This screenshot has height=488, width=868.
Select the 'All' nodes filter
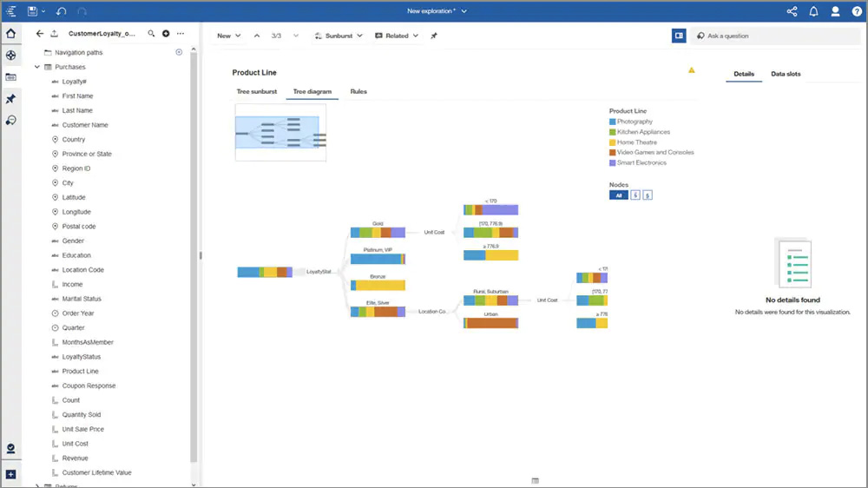[618, 195]
